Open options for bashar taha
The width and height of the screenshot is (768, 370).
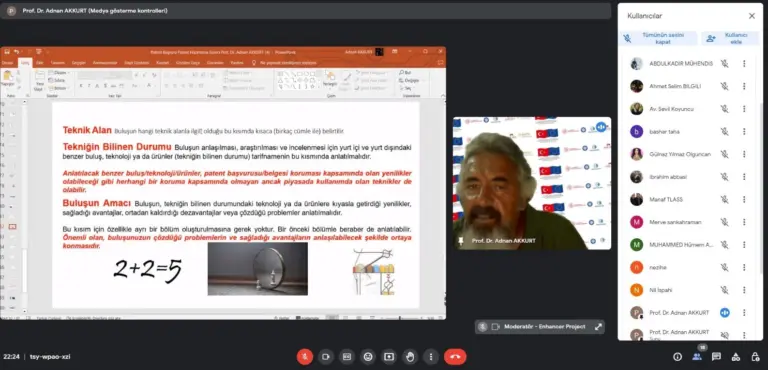(x=744, y=131)
